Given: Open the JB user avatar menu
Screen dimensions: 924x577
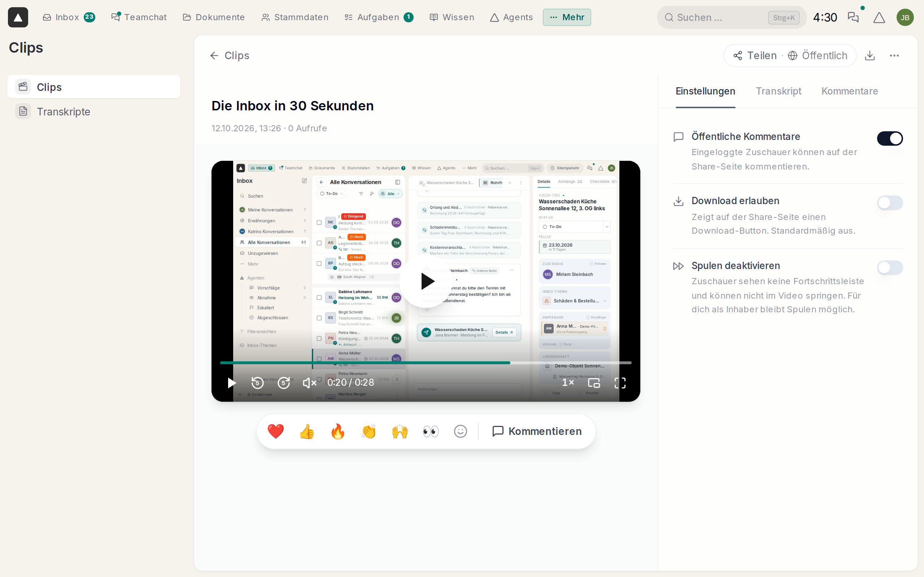Looking at the screenshot, I should 905,18.
